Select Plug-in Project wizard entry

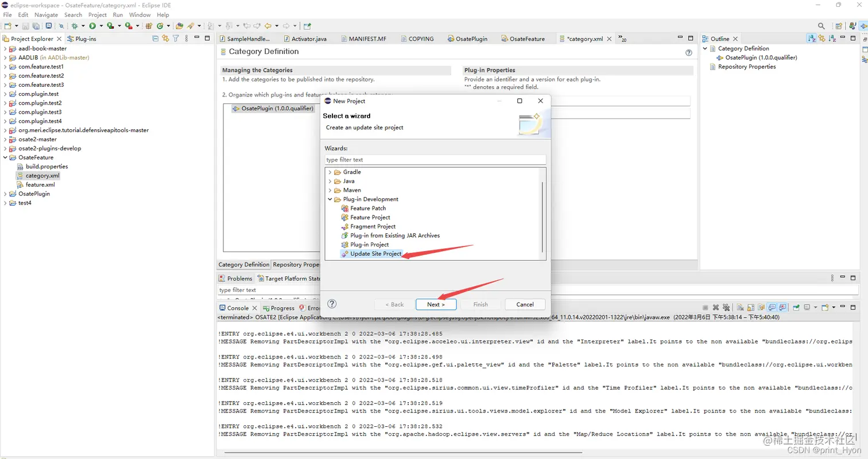pos(369,245)
